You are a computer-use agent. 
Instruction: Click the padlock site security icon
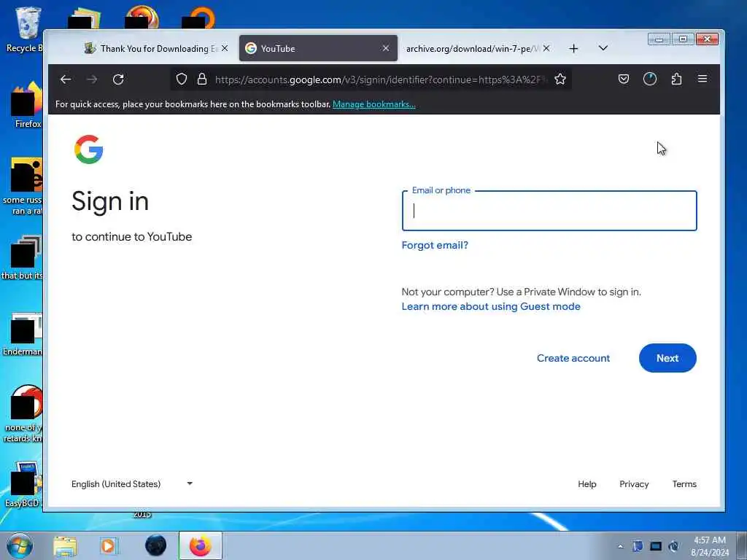pos(202,79)
